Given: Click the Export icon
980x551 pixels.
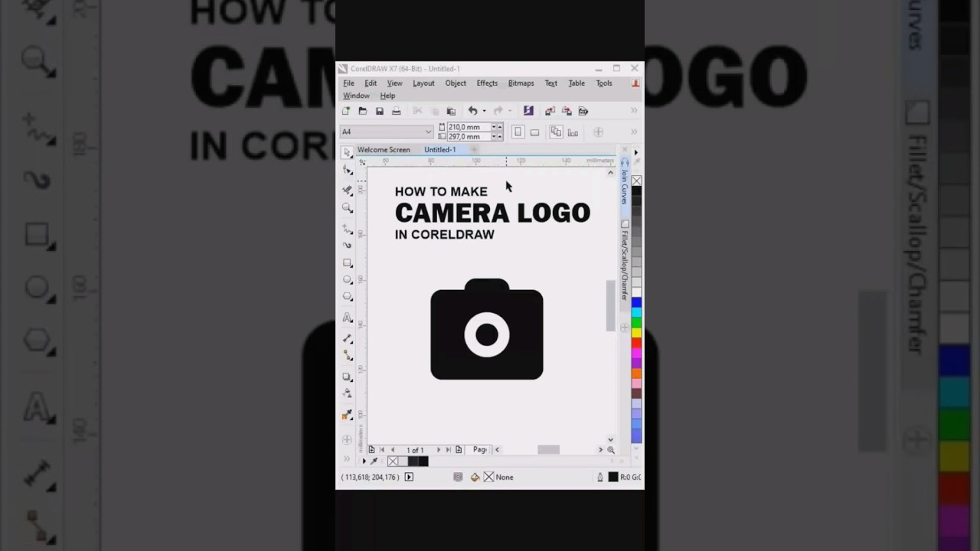Looking at the screenshot, I should pyautogui.click(x=567, y=111).
